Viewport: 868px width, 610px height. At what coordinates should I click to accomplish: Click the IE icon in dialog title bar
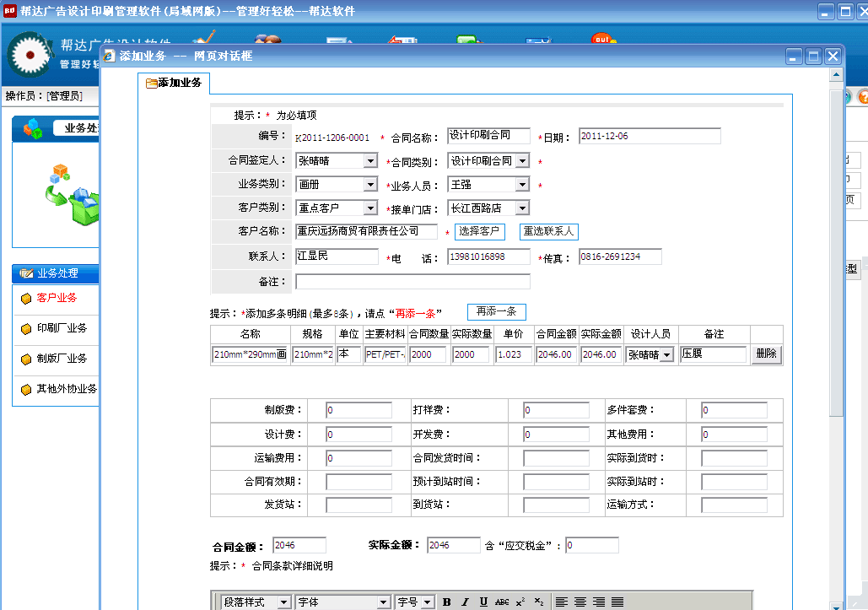pos(110,56)
